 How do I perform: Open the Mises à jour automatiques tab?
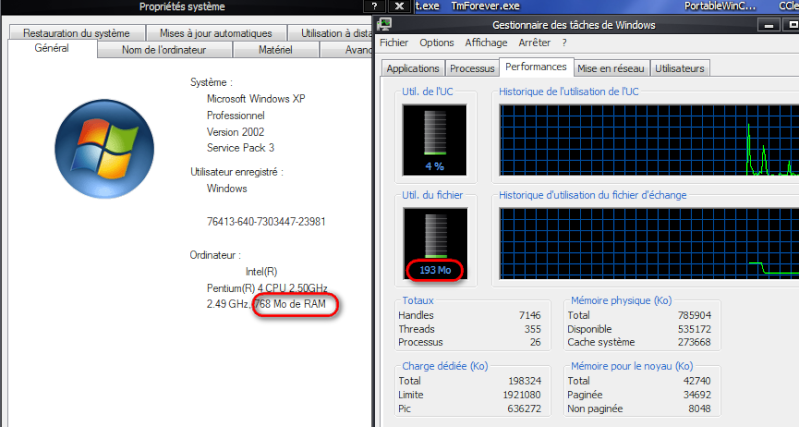tap(216, 33)
